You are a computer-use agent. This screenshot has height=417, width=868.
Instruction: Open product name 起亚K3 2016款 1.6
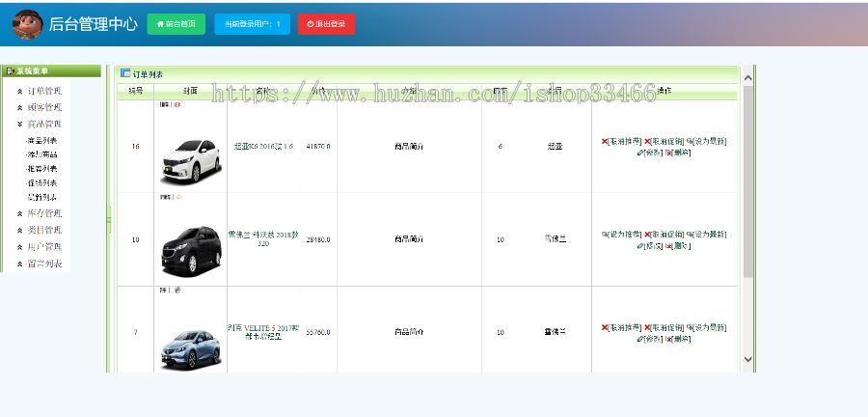[263, 146]
